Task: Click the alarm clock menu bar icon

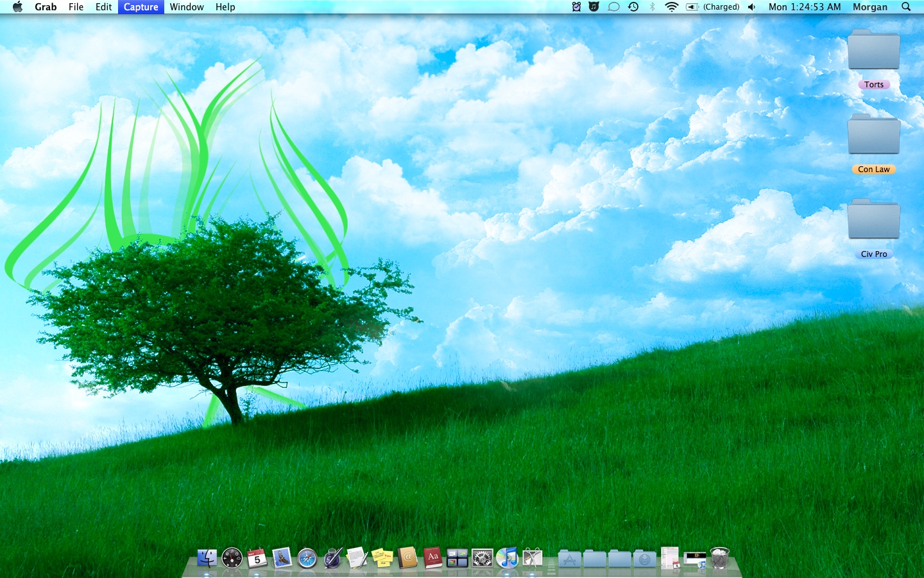Action: tap(576, 7)
